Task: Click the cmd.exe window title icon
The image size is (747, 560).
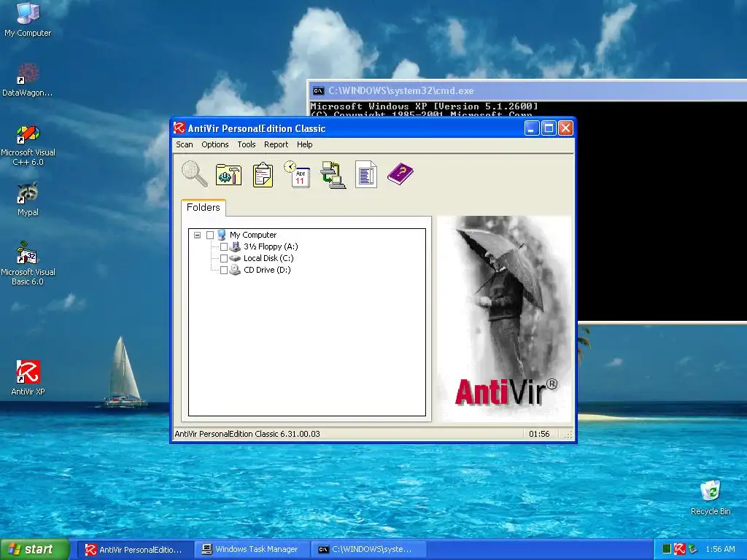Action: coord(318,90)
